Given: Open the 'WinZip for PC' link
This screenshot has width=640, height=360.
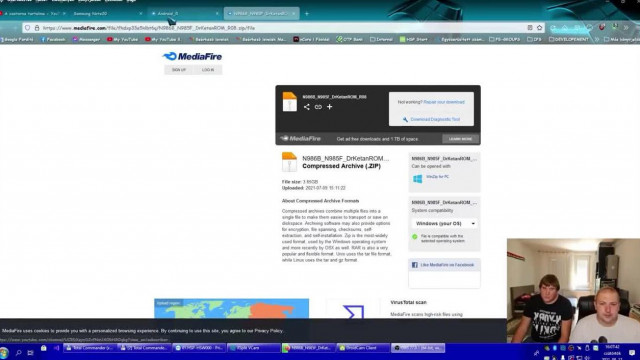Looking at the screenshot, I should pos(437,177).
